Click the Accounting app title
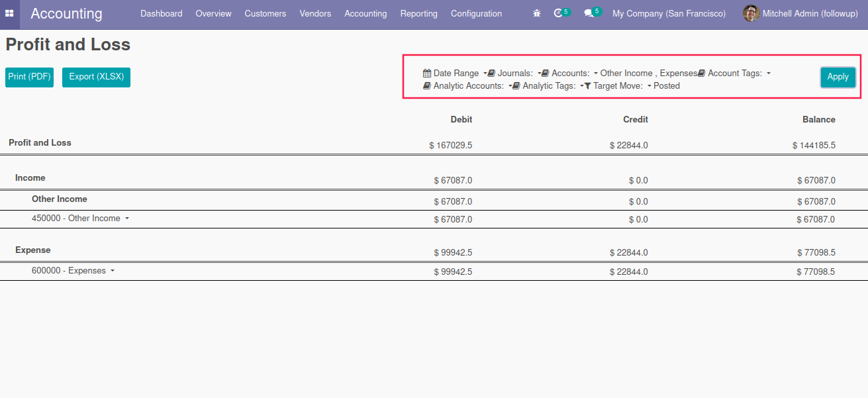The width and height of the screenshot is (868, 398). pyautogui.click(x=66, y=13)
